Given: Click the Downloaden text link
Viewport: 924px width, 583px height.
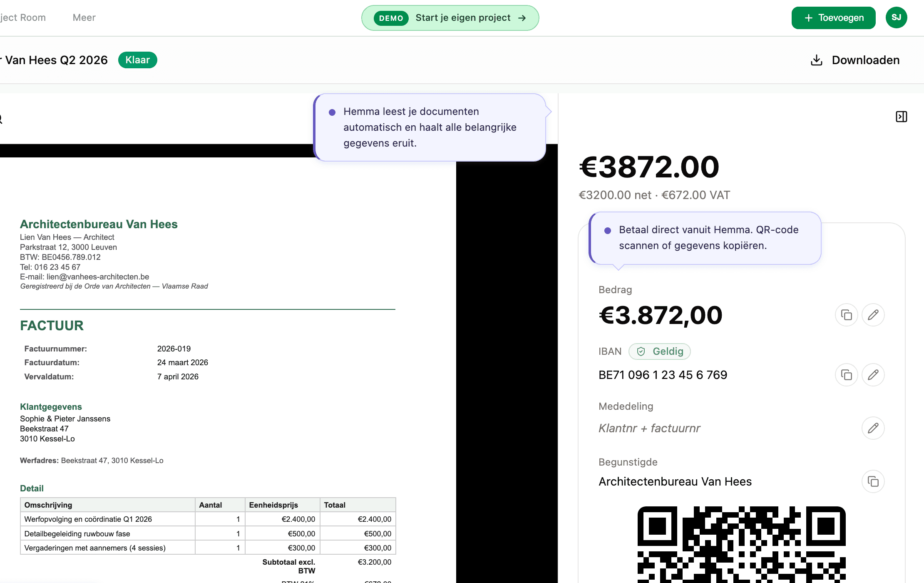Looking at the screenshot, I should (x=865, y=60).
